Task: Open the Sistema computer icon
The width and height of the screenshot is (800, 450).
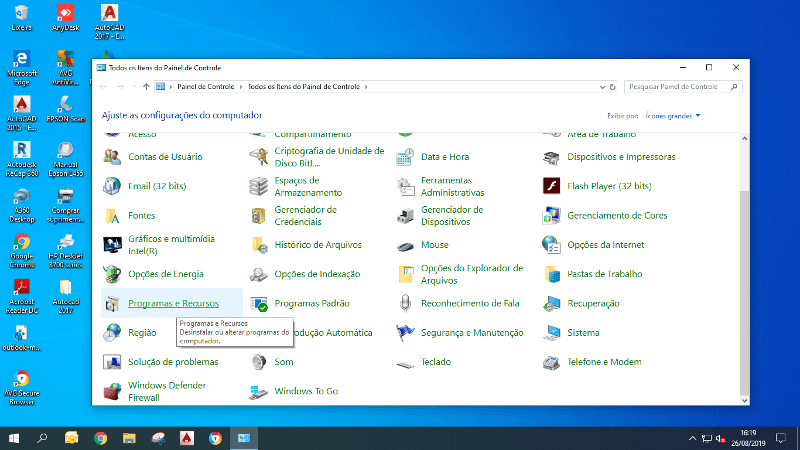Action: pyautogui.click(x=552, y=333)
